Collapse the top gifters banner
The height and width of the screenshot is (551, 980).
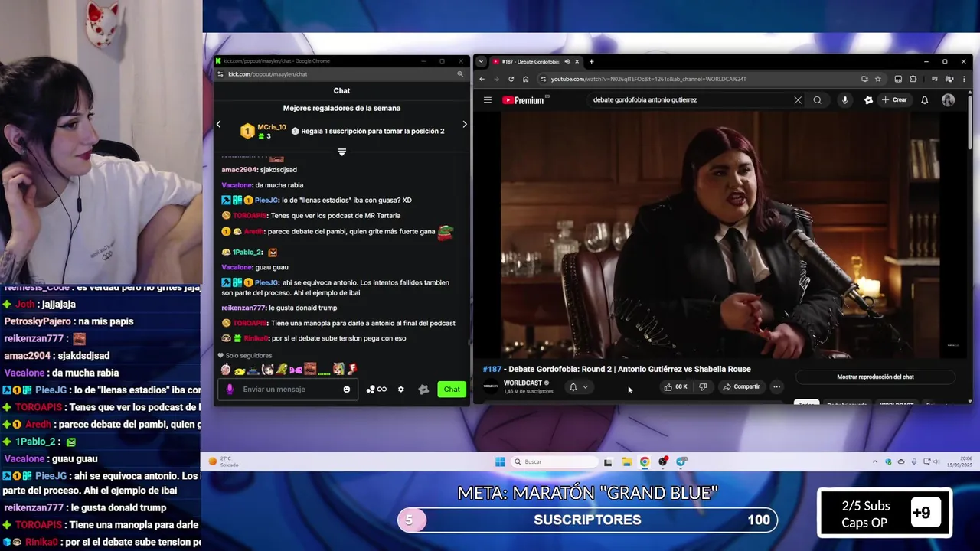click(x=341, y=152)
